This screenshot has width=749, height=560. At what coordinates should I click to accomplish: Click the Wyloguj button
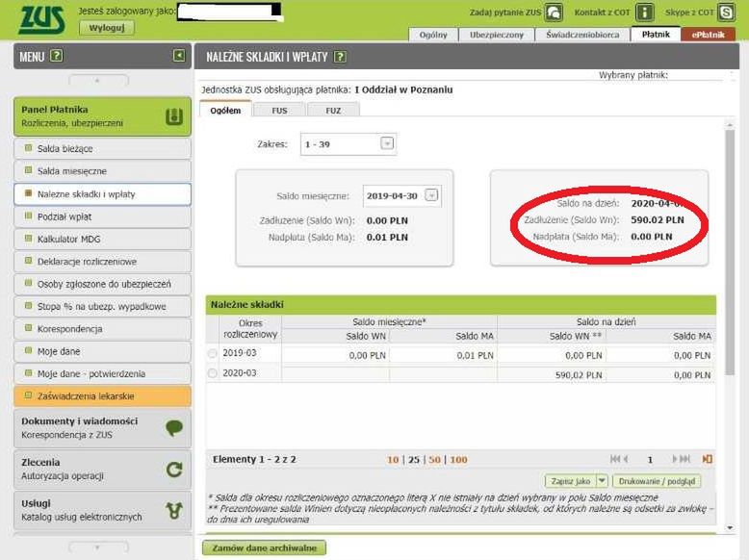pyautogui.click(x=107, y=28)
